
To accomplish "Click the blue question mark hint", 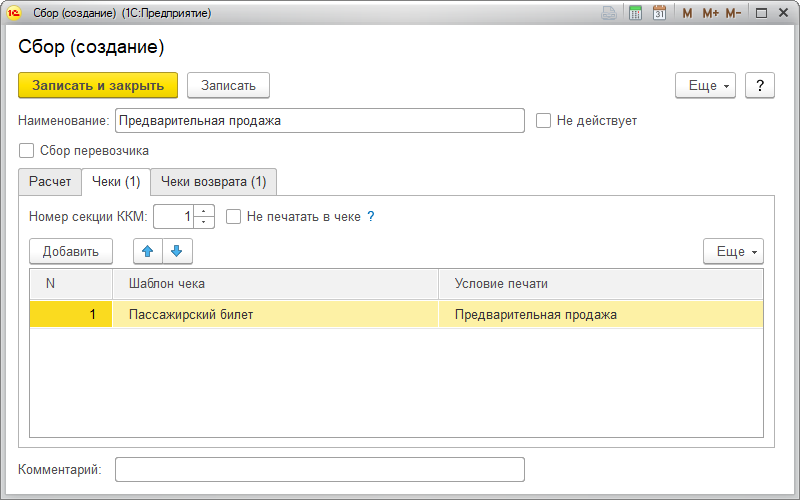I will pyautogui.click(x=371, y=216).
